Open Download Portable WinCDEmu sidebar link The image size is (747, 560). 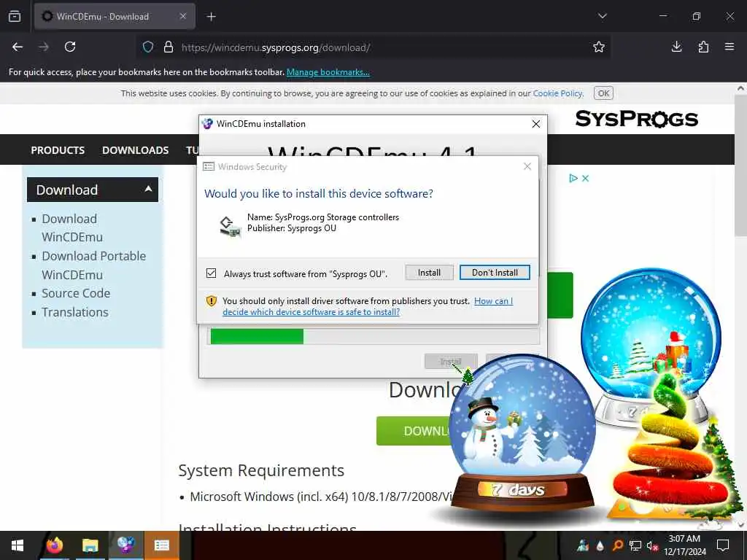pos(94,265)
